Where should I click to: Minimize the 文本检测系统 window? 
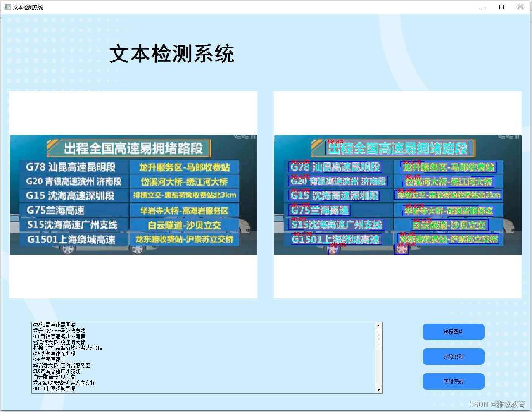pyautogui.click(x=482, y=7)
